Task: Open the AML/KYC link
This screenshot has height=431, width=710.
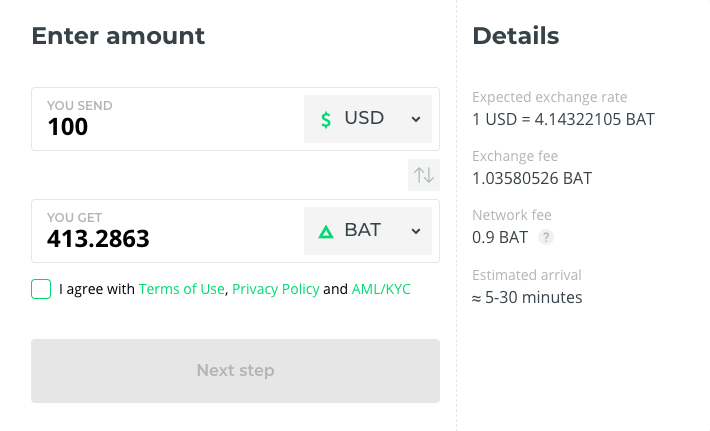Action: pos(381,289)
